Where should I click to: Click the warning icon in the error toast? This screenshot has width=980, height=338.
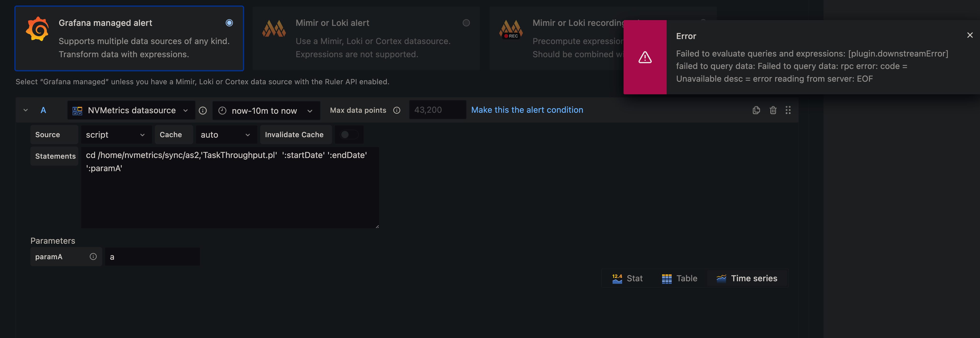pyautogui.click(x=644, y=57)
